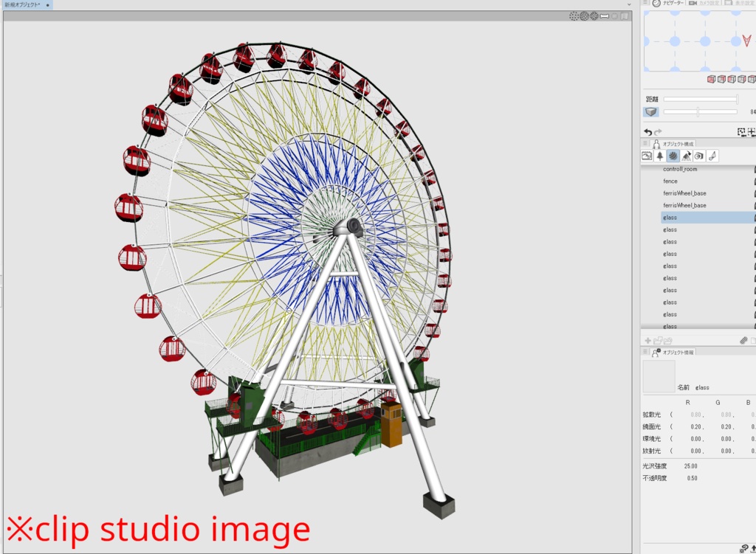Click the greyed plus add icon under the list
Viewport: 756px width, 554px height.
tap(647, 341)
